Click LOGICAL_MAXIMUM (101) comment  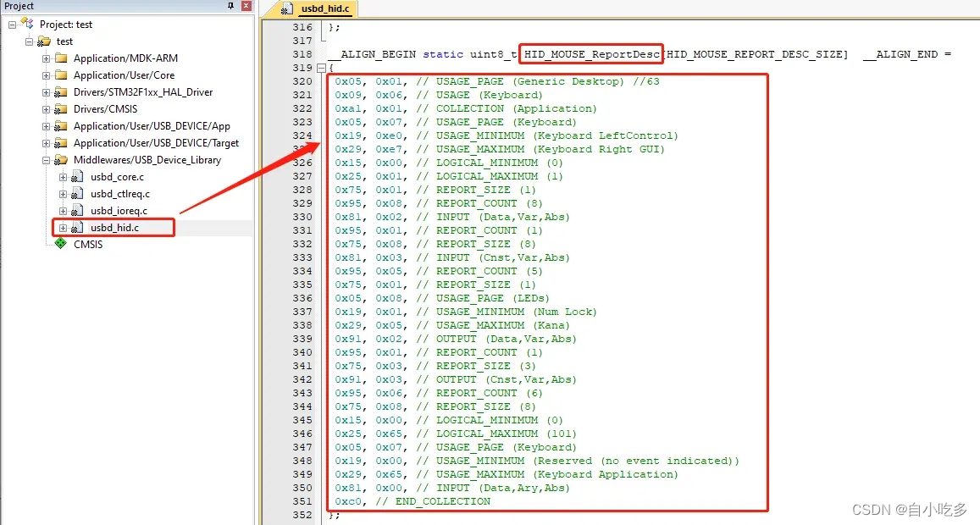(x=496, y=434)
